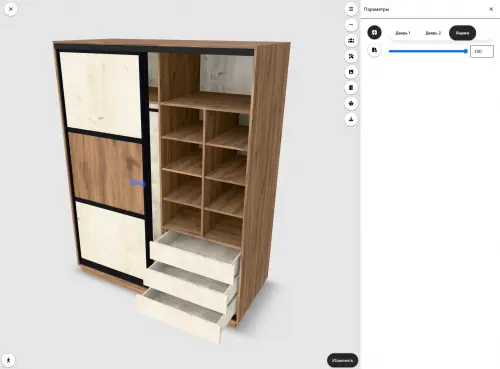Click the value field showing 100

(x=482, y=51)
